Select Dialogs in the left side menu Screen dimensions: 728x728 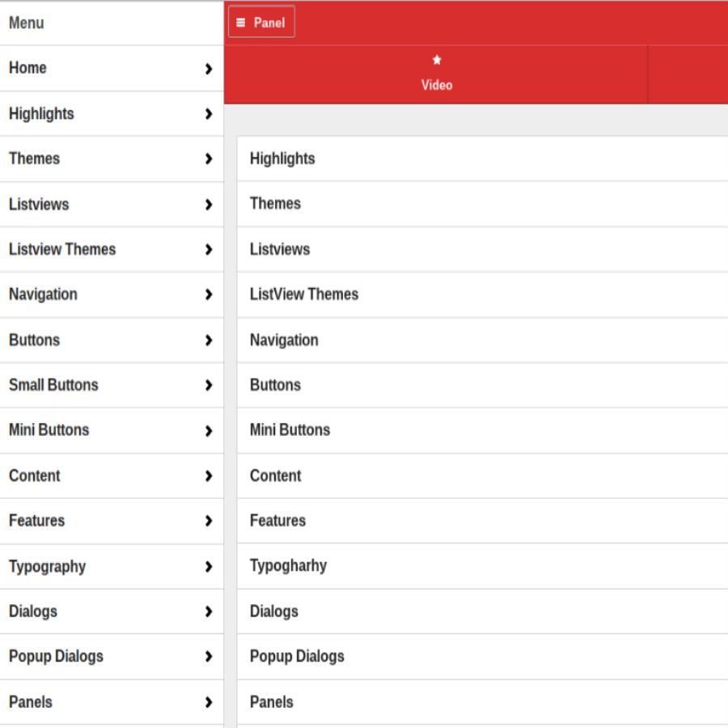(x=33, y=612)
